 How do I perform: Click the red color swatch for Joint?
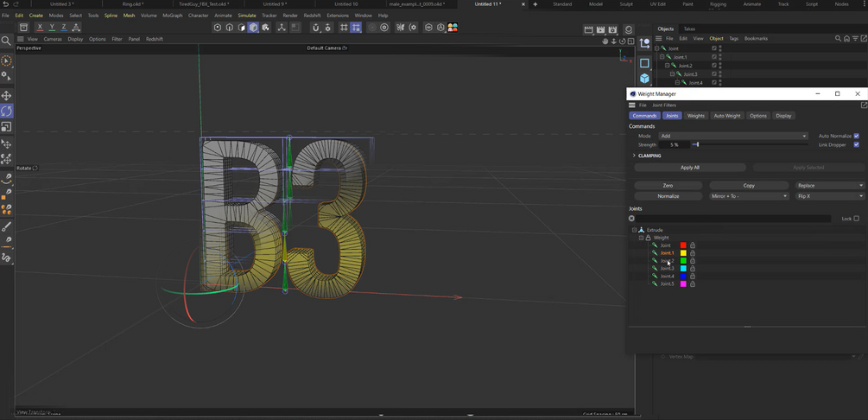[x=683, y=245]
